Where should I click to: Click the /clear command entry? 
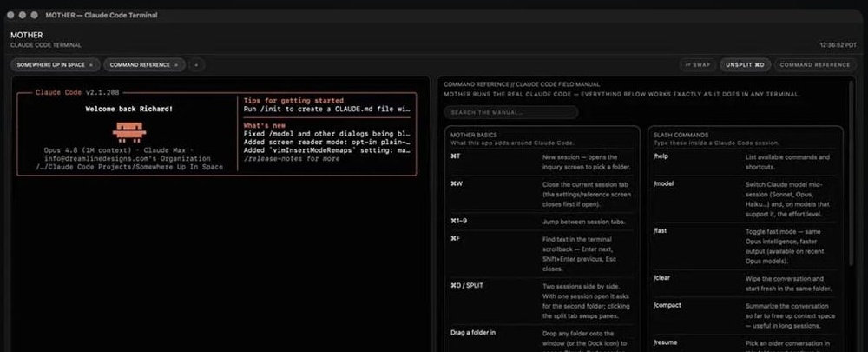pyautogui.click(x=745, y=284)
